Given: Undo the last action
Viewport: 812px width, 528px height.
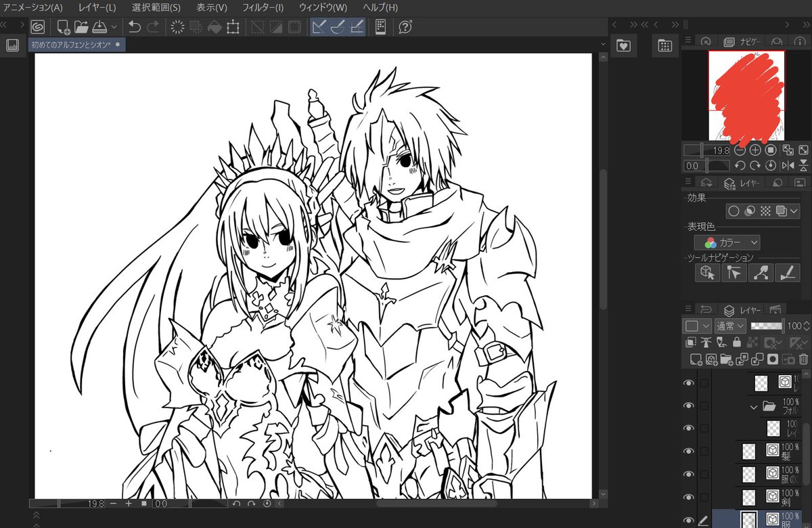Looking at the screenshot, I should click(x=135, y=27).
